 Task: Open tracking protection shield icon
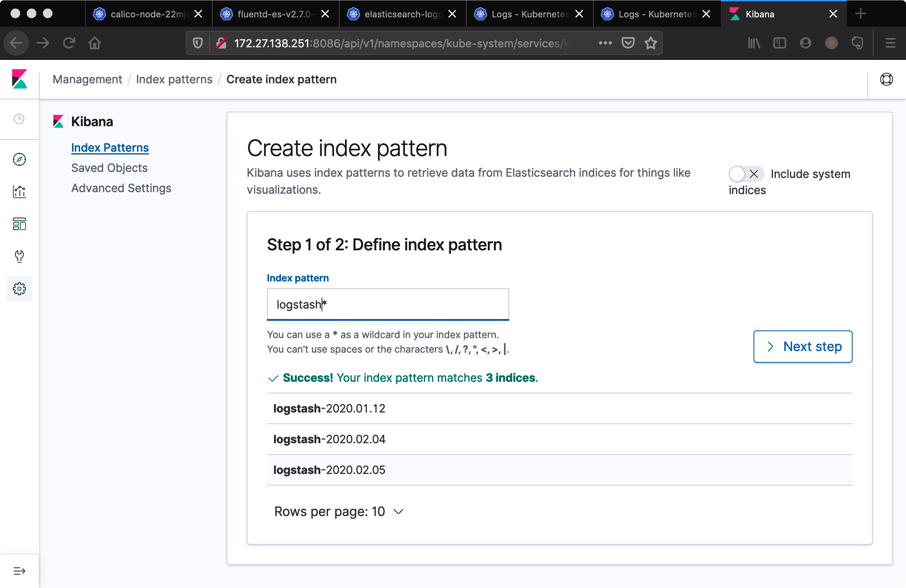click(198, 43)
